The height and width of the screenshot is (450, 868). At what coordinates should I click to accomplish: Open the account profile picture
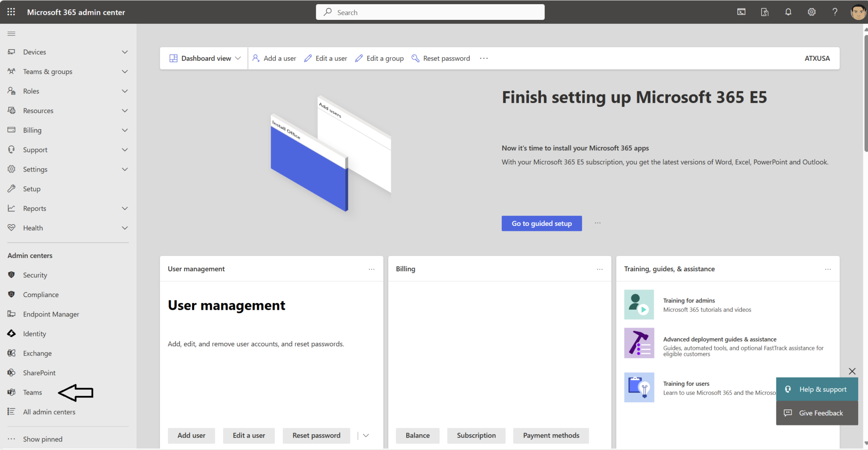point(858,12)
